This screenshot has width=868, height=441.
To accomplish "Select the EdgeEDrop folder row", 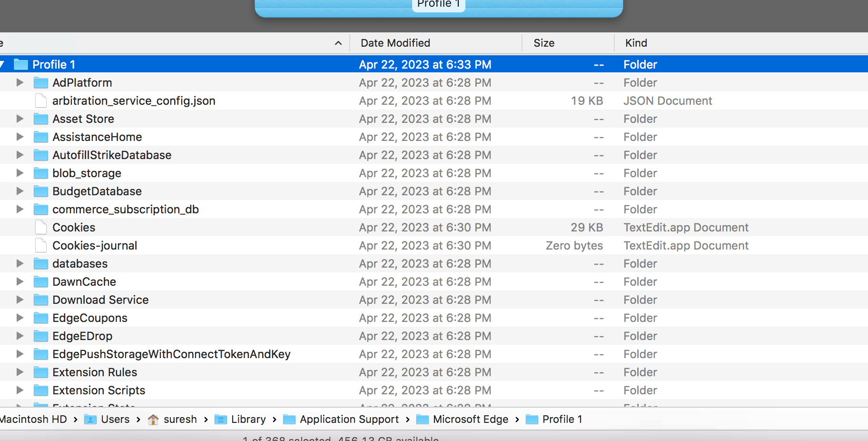I will point(434,336).
